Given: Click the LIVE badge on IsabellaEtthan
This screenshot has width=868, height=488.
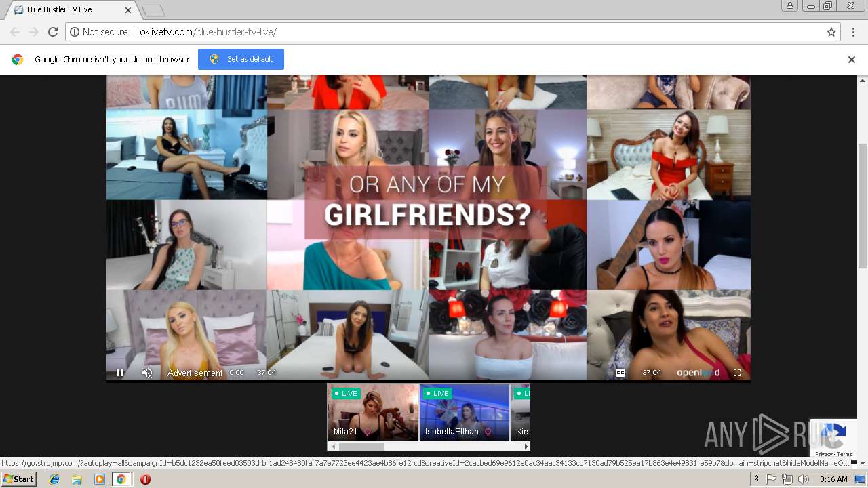Looking at the screenshot, I should click(437, 393).
